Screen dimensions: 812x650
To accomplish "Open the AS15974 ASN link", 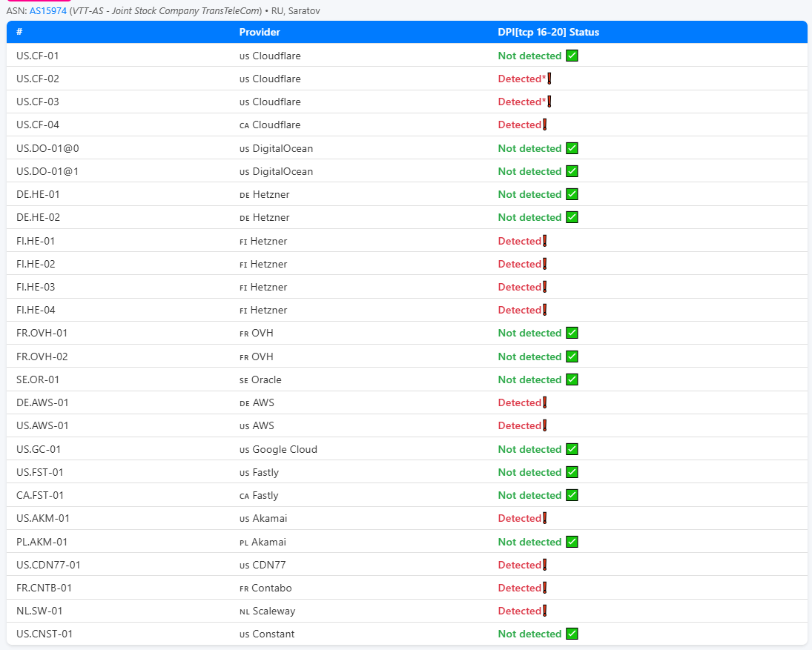I will point(47,11).
